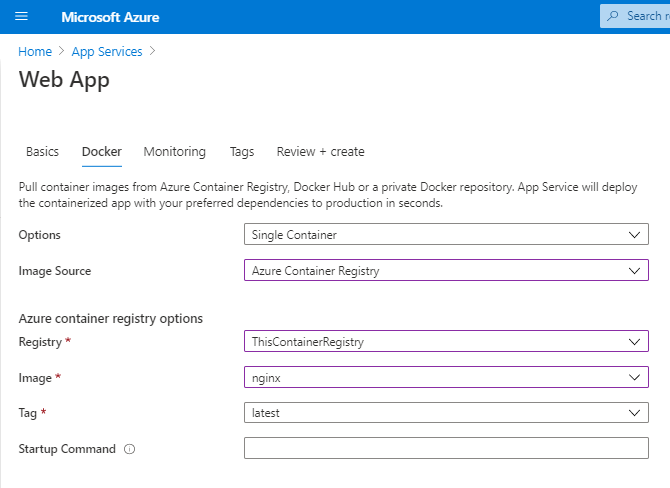Click the search magnifier icon
This screenshot has height=488, width=670.
click(613, 16)
